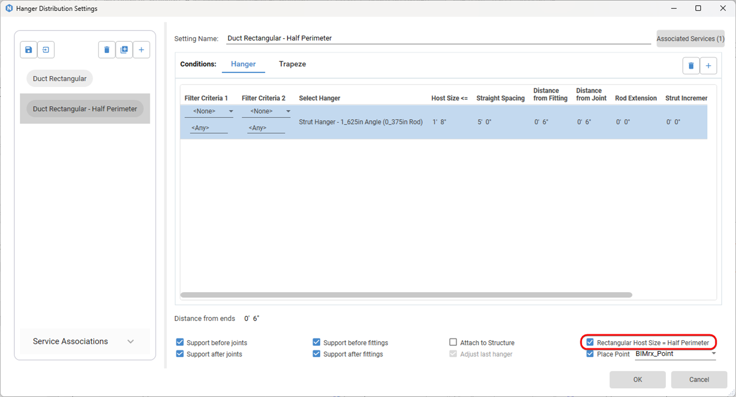Screen dimensions: 736x397
Task: Select the Duct Rectangular setting in the list
Action: pos(60,78)
